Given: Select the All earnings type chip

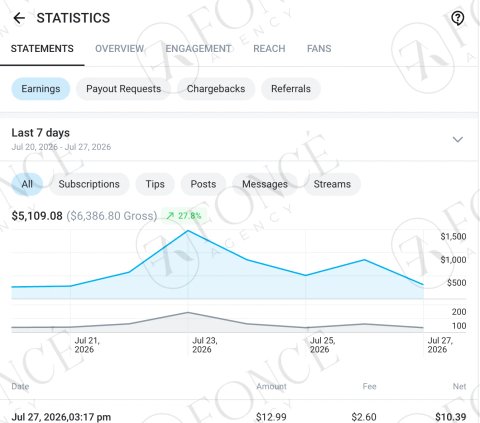Looking at the screenshot, I should coord(27,184).
